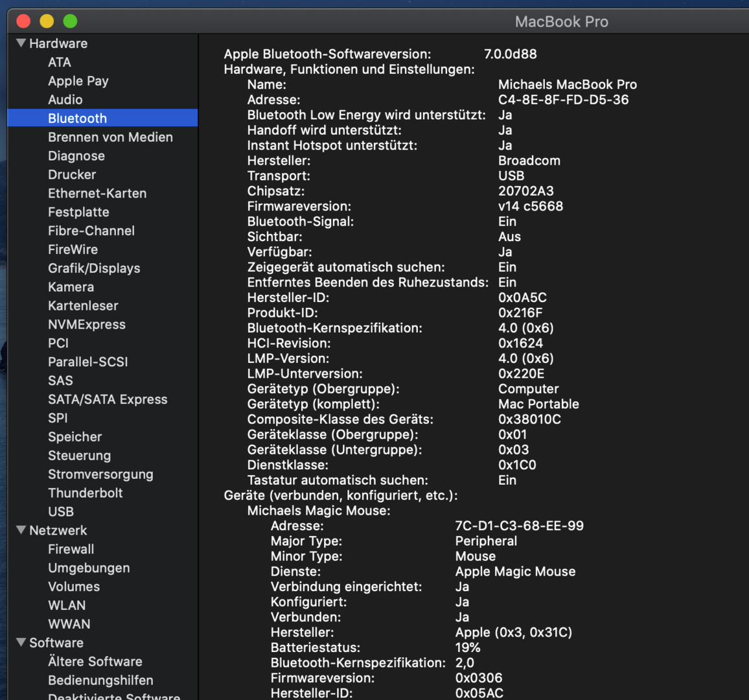Click the Michaels Magic Mouse device heading

click(x=318, y=511)
